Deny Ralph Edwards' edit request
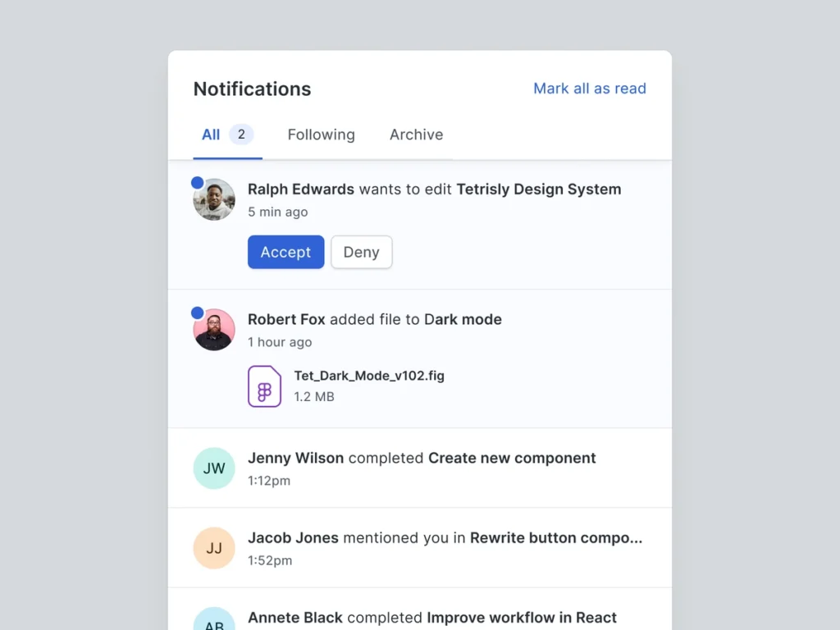This screenshot has height=630, width=840. point(361,252)
